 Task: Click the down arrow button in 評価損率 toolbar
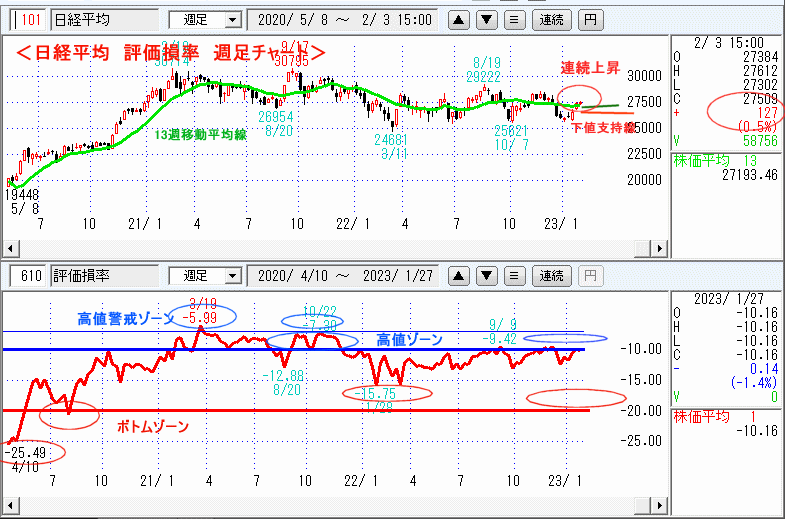coord(487,276)
